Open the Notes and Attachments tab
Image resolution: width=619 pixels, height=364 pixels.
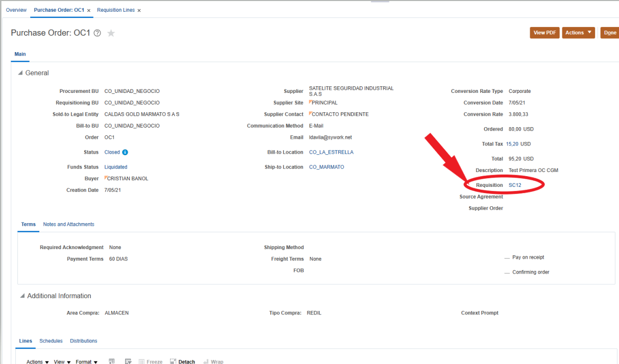click(x=68, y=225)
